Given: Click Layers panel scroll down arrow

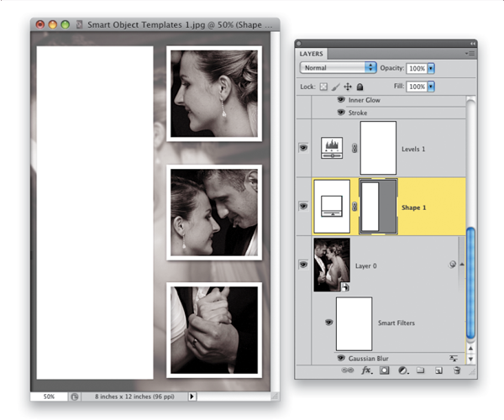Looking at the screenshot, I should tap(470, 359).
